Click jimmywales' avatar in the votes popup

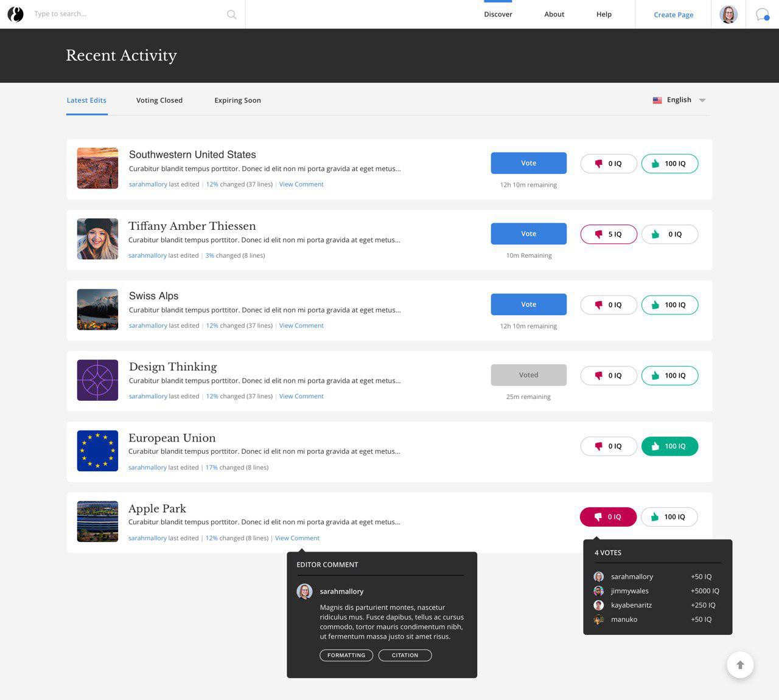pos(598,591)
